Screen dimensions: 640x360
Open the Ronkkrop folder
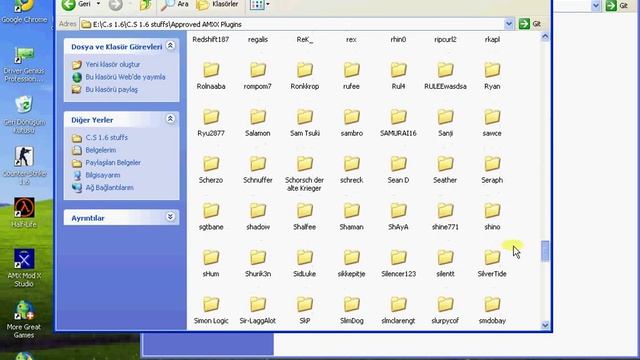(304, 76)
